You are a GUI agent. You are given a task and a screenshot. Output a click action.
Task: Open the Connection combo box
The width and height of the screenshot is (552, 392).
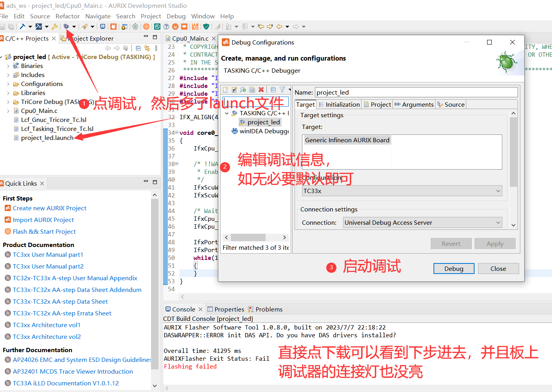[x=423, y=223]
